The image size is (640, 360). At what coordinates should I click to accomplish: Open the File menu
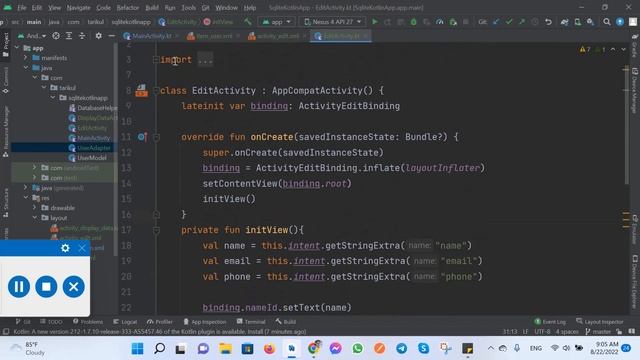coord(22,7)
